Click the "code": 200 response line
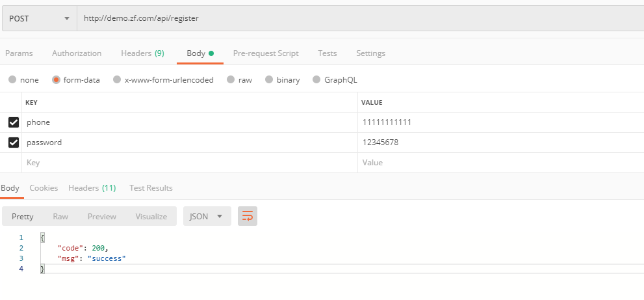644x300 pixels. tap(83, 248)
